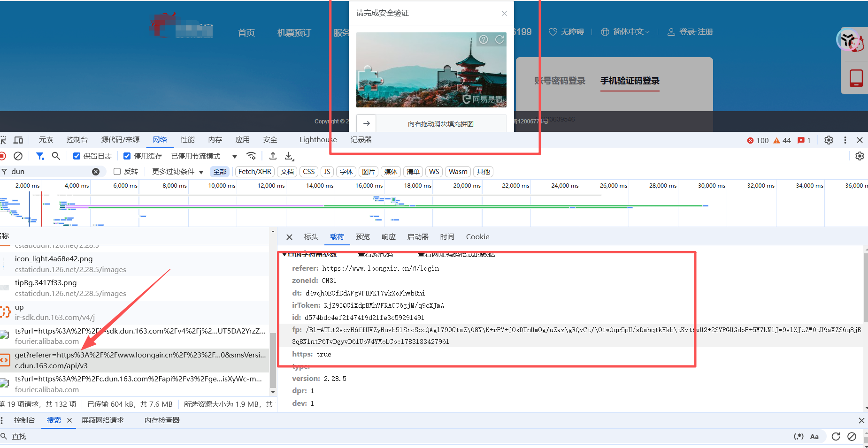Click the red error count 100 indicator
This screenshot has height=448, width=868.
coord(758,140)
